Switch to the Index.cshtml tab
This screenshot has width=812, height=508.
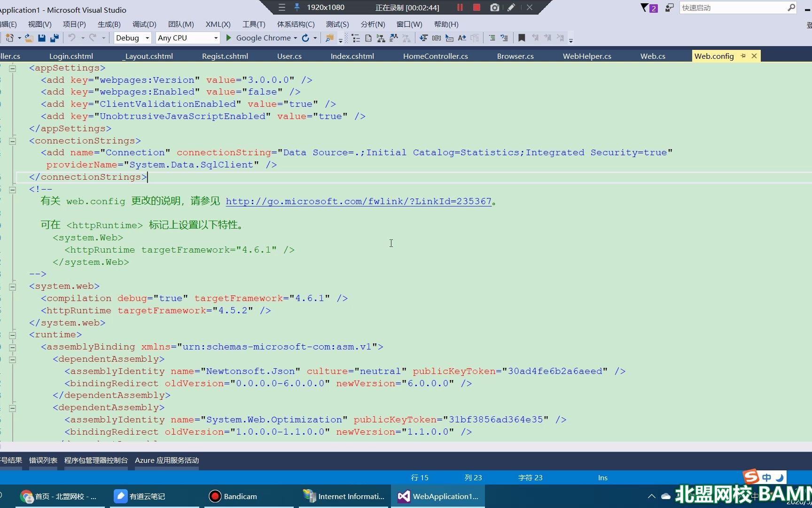pyautogui.click(x=352, y=56)
